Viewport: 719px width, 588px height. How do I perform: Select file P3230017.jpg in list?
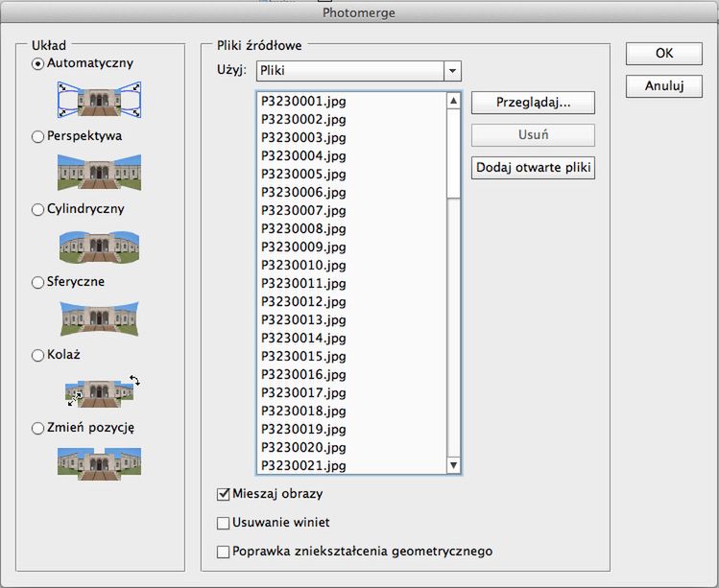tap(351, 393)
